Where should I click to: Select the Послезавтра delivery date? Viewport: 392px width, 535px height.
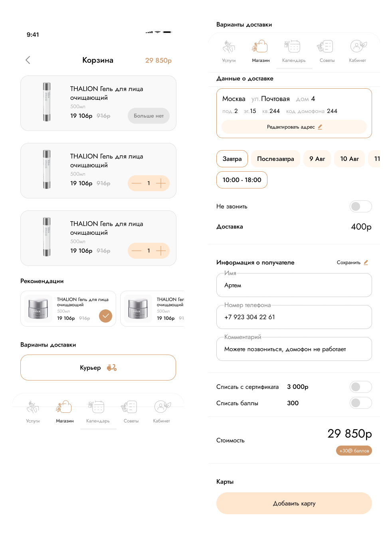(x=275, y=159)
